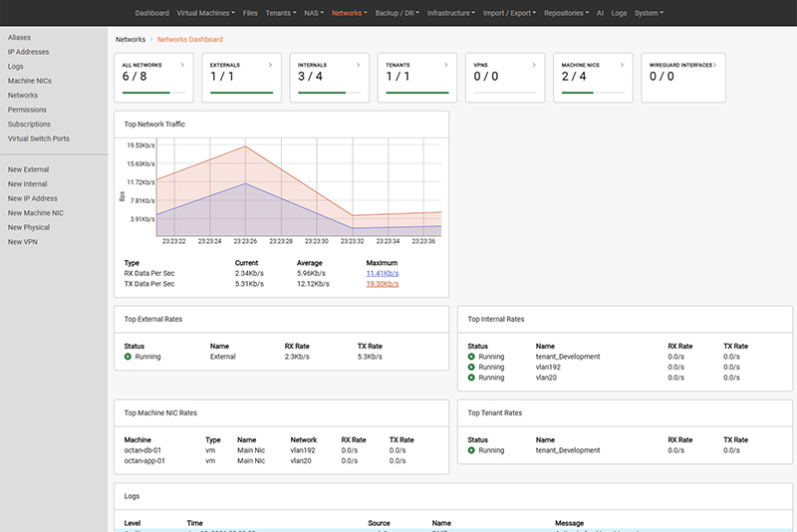The height and width of the screenshot is (532, 797).
Task: Select the vlan20 name in Top Internal Rates
Action: pyautogui.click(x=546, y=378)
